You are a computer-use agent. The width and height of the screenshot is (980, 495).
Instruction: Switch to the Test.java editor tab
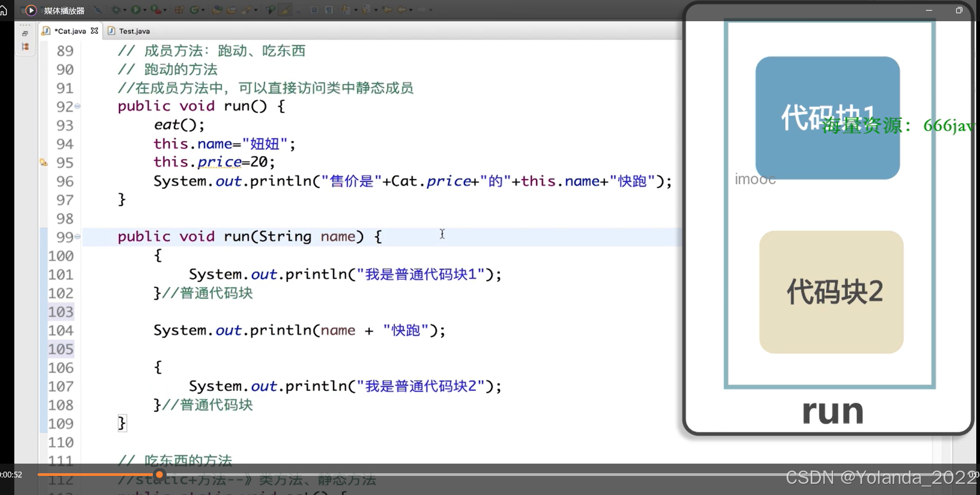129,31
